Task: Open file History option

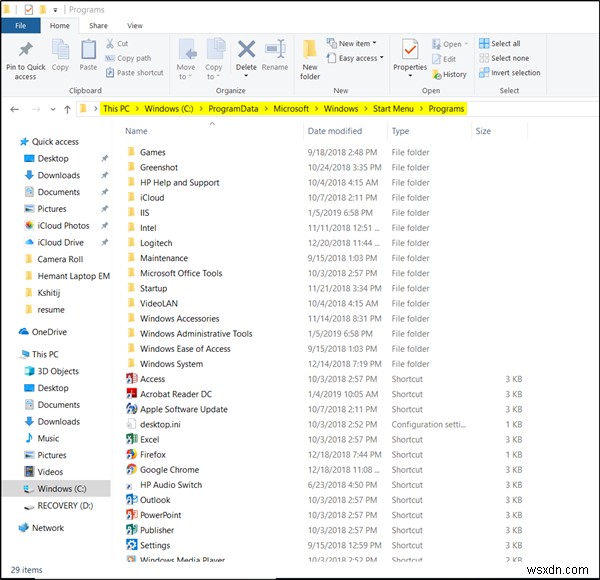Action: (449, 75)
